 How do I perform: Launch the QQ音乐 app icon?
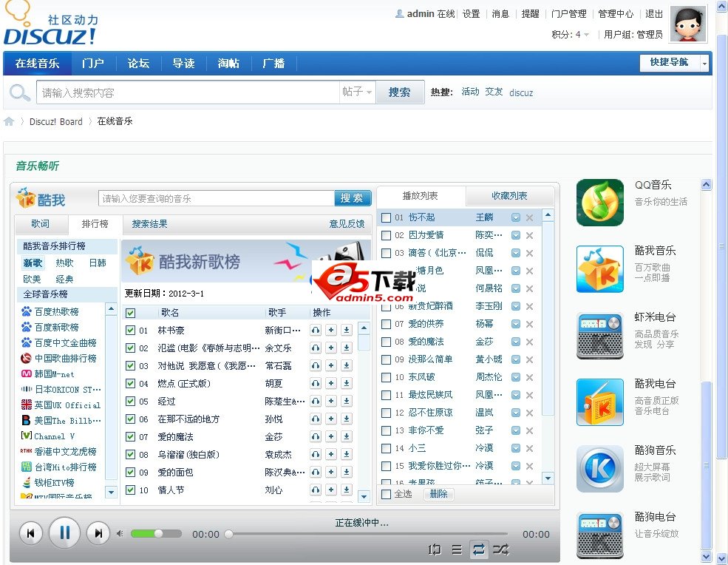(599, 203)
